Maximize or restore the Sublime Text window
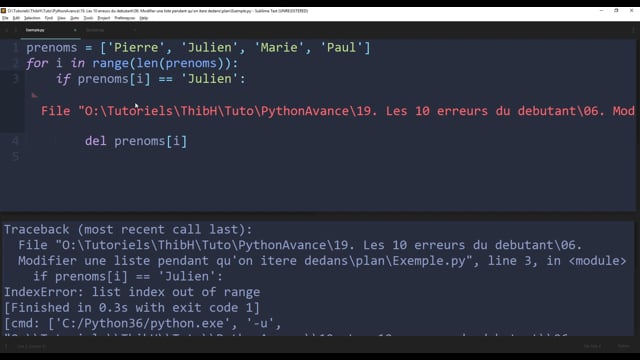Screen dimensions: 640x360 coord(616,11)
